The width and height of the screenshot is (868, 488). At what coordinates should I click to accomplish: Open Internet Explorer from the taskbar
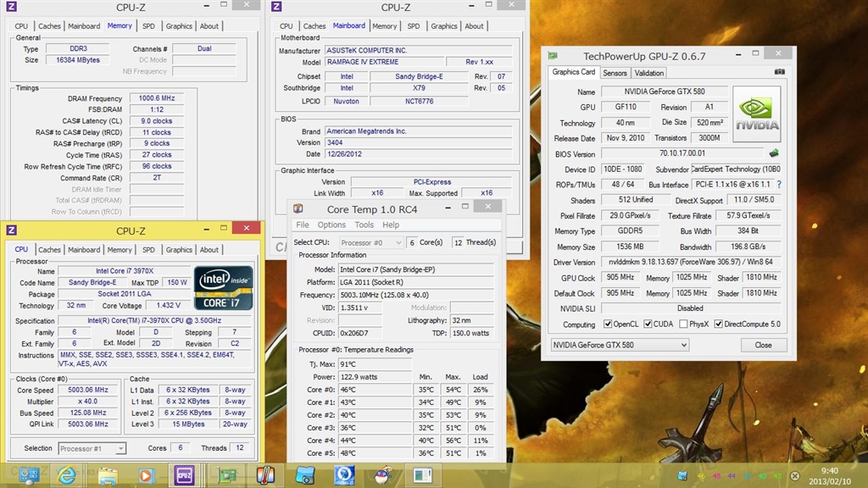67,475
